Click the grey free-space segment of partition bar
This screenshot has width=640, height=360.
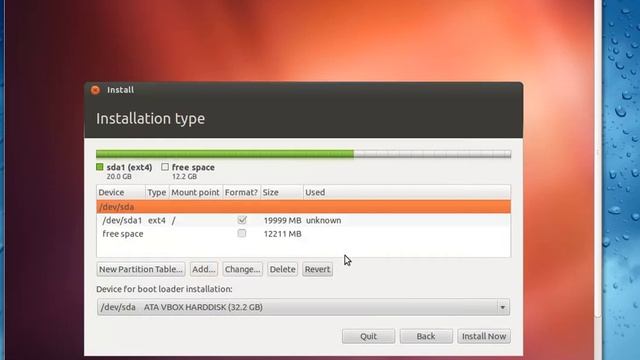432,154
